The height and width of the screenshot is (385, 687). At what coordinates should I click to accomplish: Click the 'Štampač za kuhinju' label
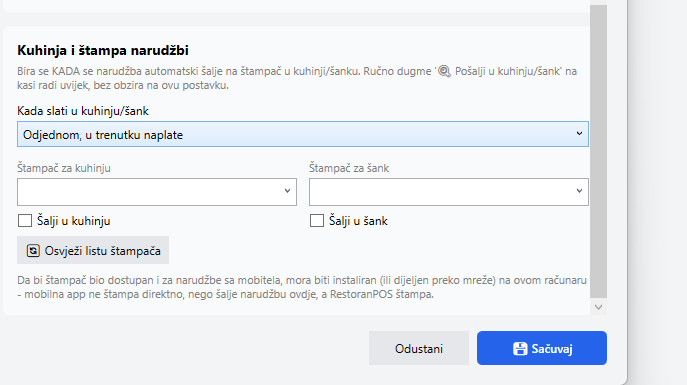click(64, 168)
